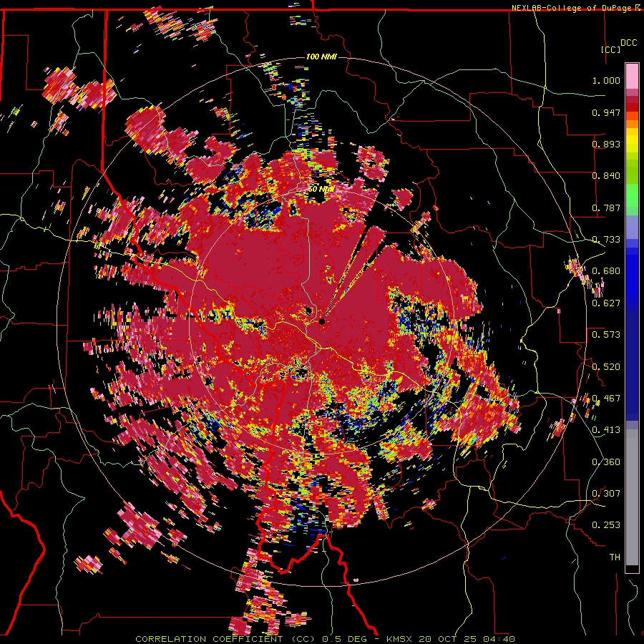Viewport: 644px width, 644px height.
Task: Click the 0.733 scale value
Action: (606, 240)
